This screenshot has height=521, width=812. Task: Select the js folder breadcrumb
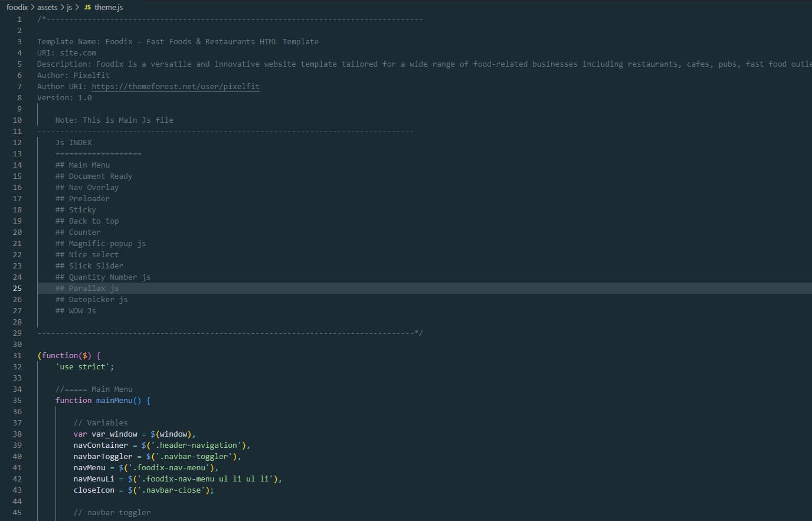[x=69, y=8]
